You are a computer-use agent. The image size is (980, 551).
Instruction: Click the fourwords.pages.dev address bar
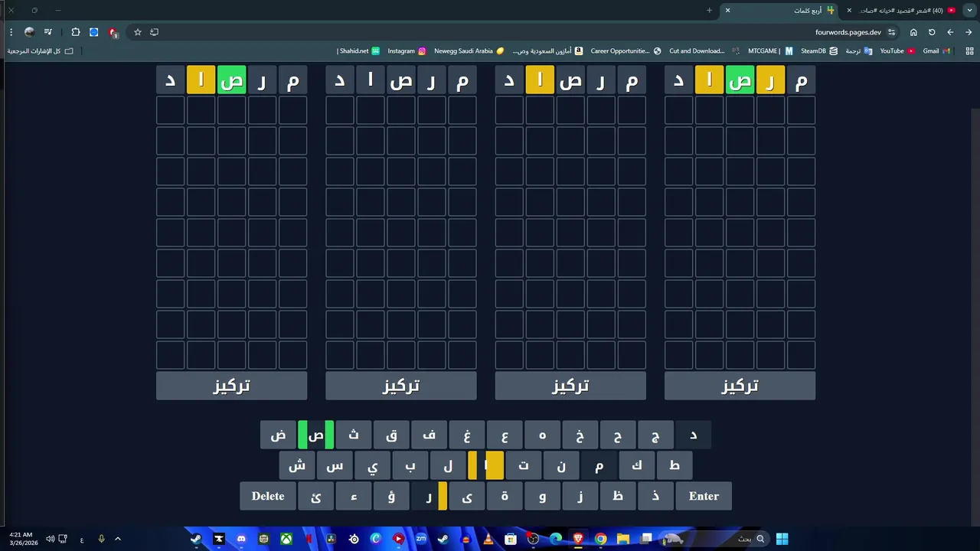click(x=848, y=32)
